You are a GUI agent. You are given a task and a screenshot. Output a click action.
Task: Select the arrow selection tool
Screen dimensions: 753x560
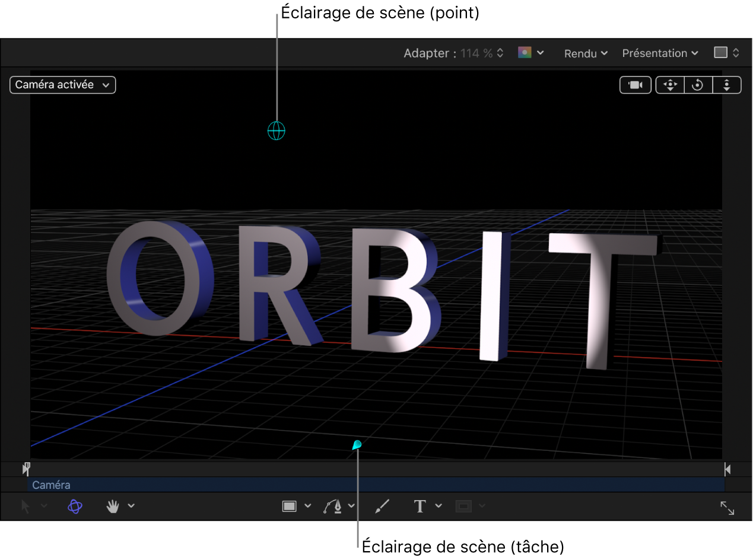25,506
